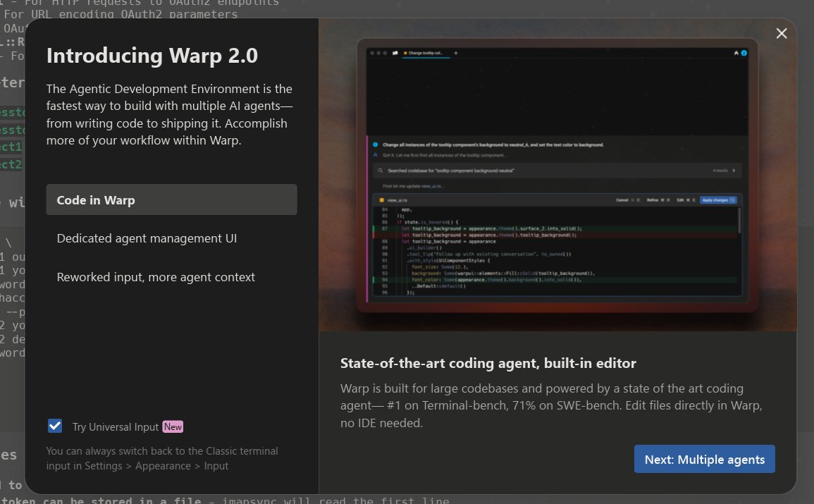This screenshot has height=504, width=814.
Task: Click the Try Universal Input label
Action: tap(116, 426)
